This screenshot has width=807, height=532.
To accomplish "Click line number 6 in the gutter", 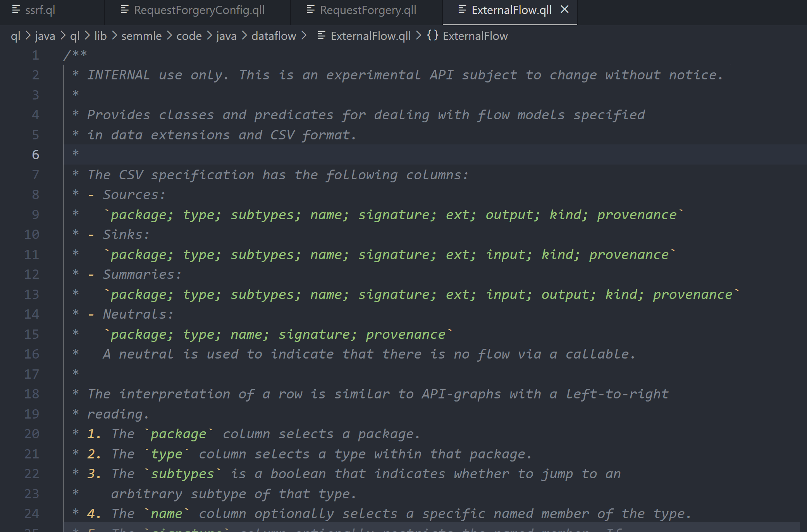I will pyautogui.click(x=36, y=154).
